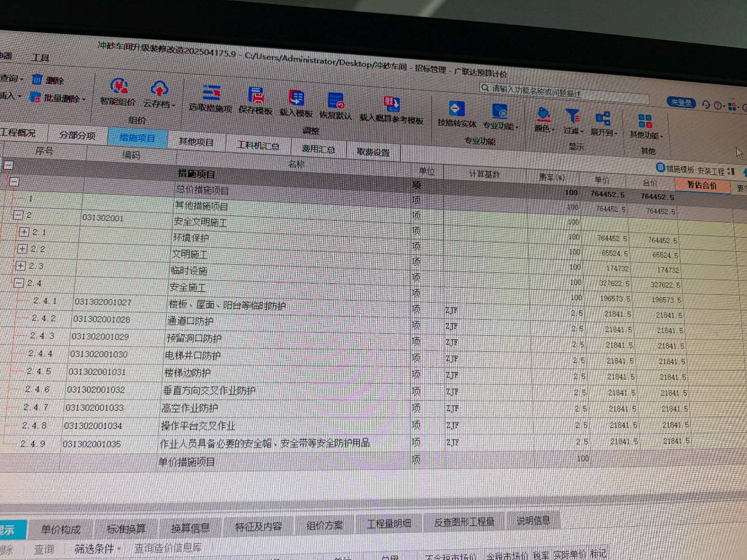Click the 查询 button in bottom panel
Screen dimensions: 747x560
44,549
